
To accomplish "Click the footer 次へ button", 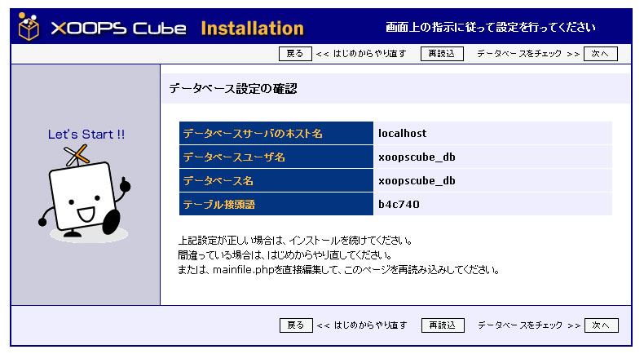I will pyautogui.click(x=601, y=325).
